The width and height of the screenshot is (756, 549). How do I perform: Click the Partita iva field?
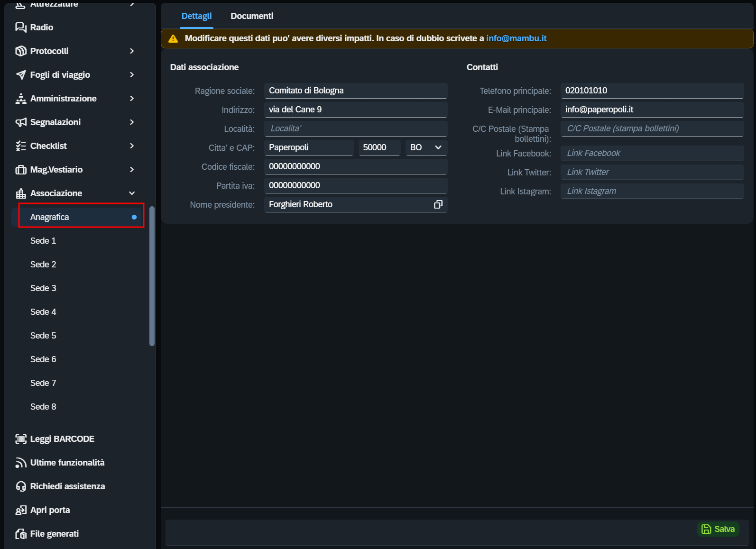(x=356, y=185)
